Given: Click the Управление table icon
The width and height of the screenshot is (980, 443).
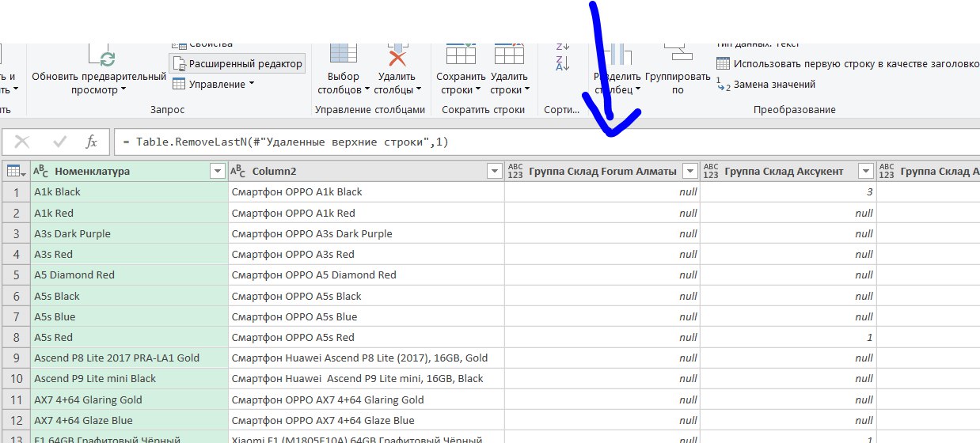Looking at the screenshot, I should (179, 84).
